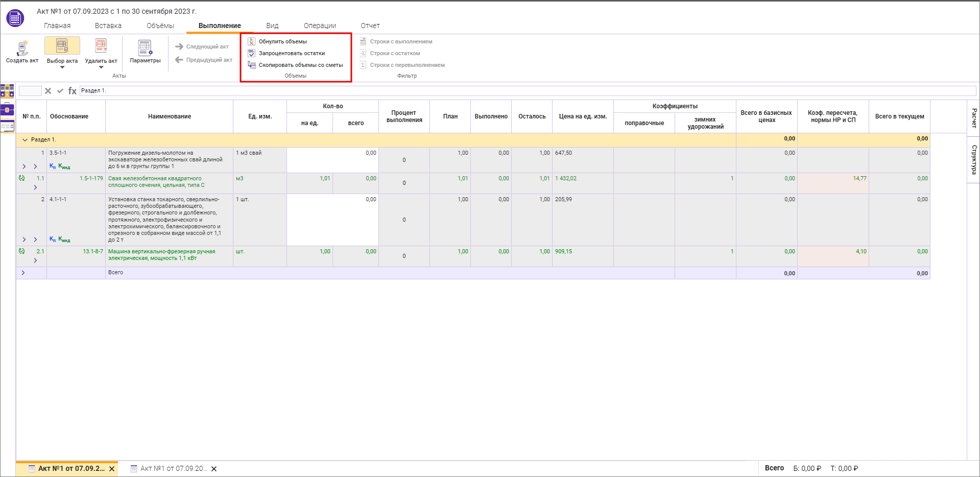Toggle filter Строки с перевыполнением

coord(407,65)
